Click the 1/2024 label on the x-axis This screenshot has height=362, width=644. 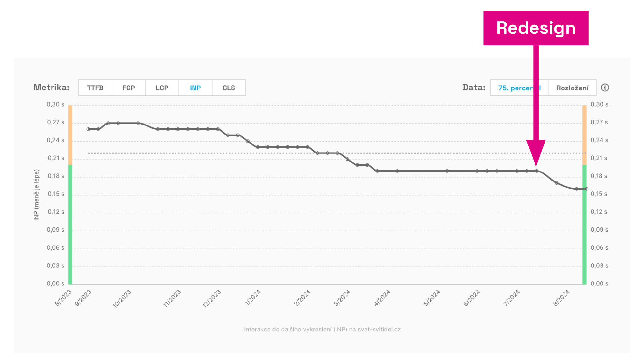(253, 298)
